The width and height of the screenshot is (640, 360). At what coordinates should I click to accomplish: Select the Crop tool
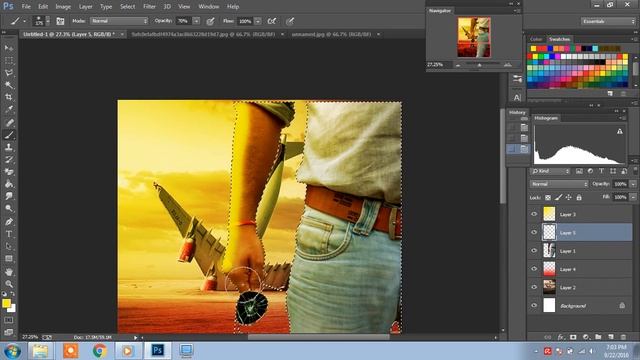(9, 97)
